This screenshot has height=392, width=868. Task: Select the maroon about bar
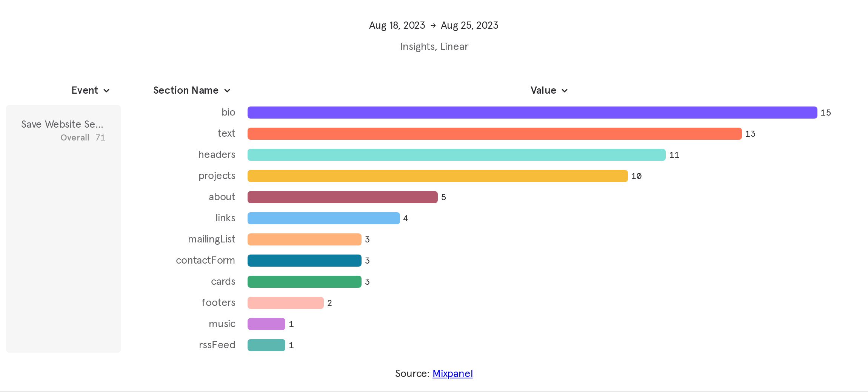[x=342, y=197]
